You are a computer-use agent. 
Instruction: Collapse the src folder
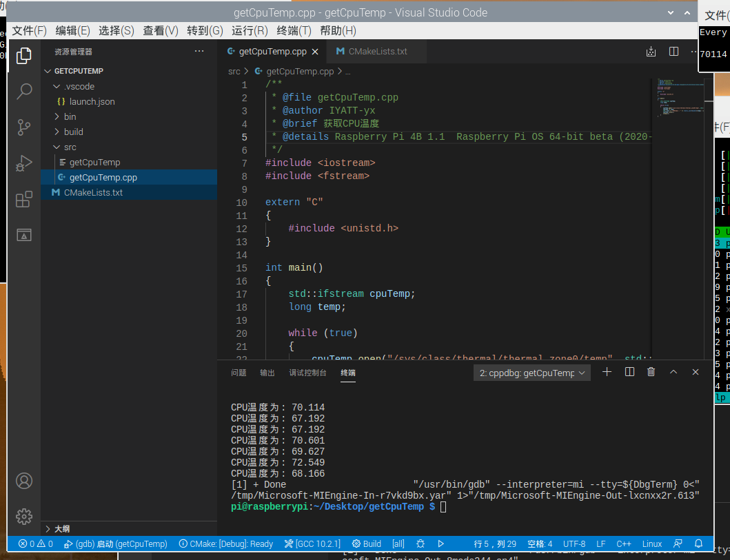(x=129, y=147)
